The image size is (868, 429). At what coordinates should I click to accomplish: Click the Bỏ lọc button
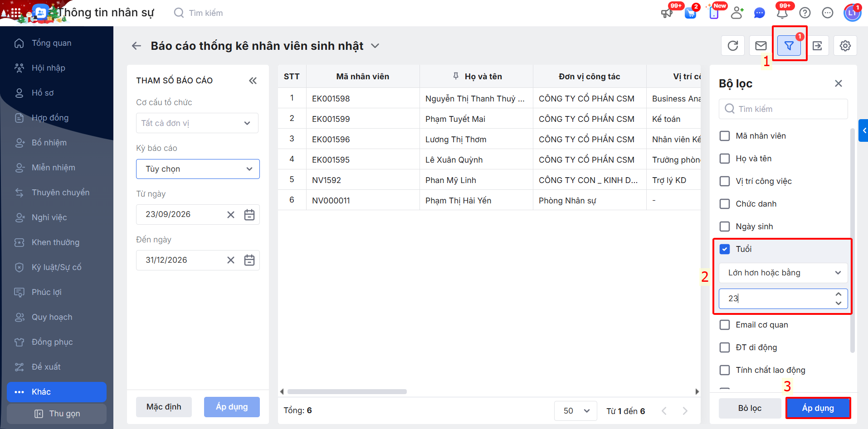point(750,408)
